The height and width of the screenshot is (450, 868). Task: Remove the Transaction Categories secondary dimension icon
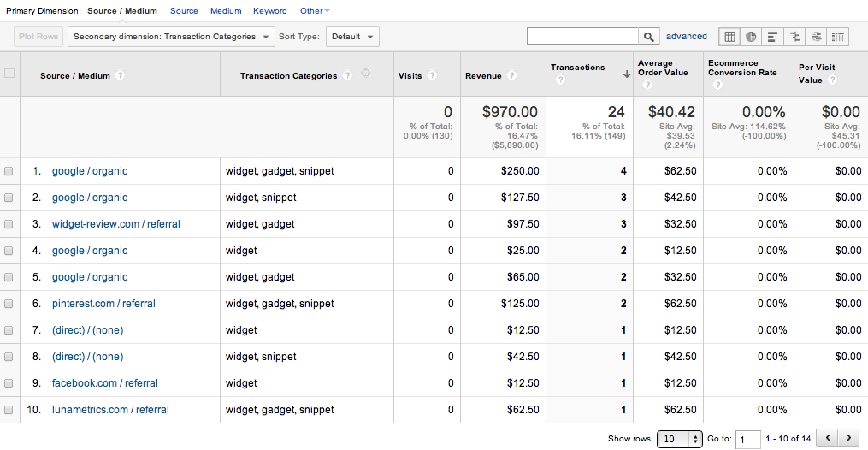point(365,73)
